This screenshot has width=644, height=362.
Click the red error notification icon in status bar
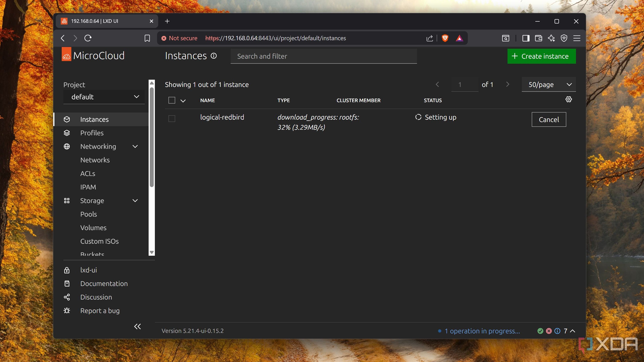[x=549, y=331]
